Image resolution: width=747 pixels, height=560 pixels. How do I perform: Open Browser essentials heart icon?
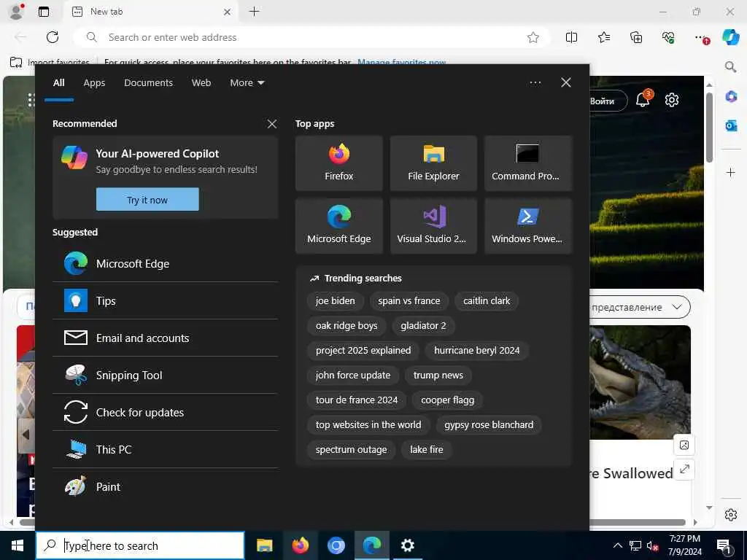tap(668, 38)
